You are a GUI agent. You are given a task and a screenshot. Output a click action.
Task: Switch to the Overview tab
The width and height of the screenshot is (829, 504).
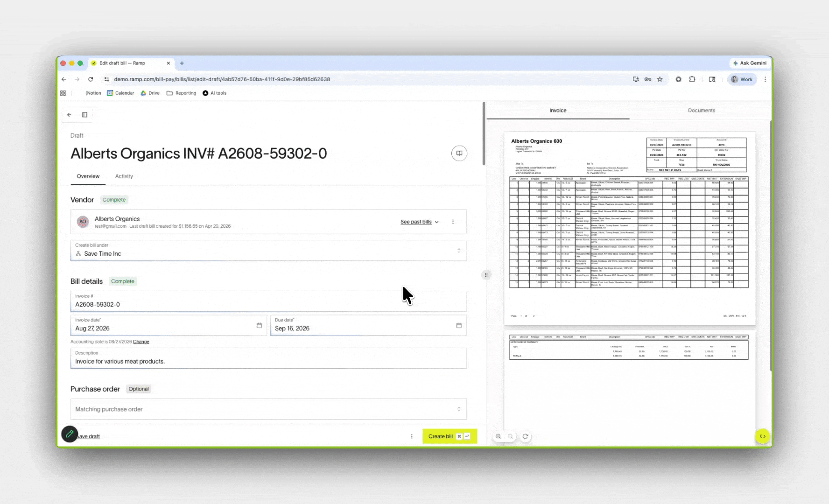coord(88,176)
